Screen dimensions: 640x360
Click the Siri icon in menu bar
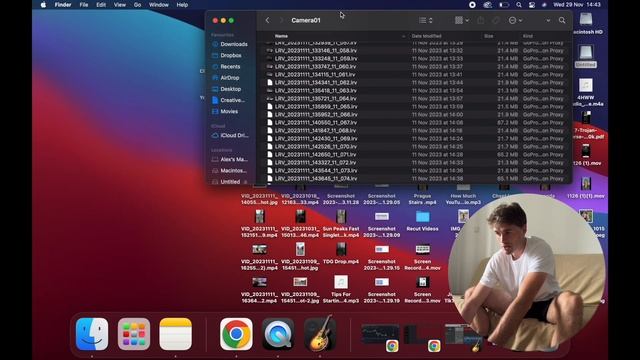pyautogui.click(x=544, y=5)
